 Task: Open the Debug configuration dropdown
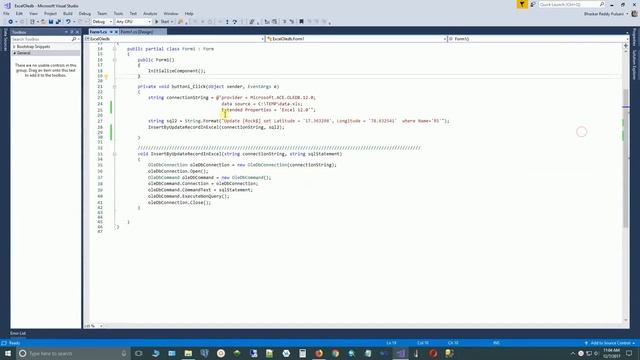coord(102,22)
